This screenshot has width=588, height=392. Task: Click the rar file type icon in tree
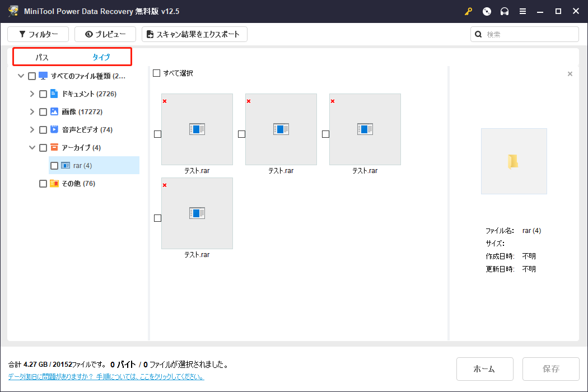tap(66, 165)
